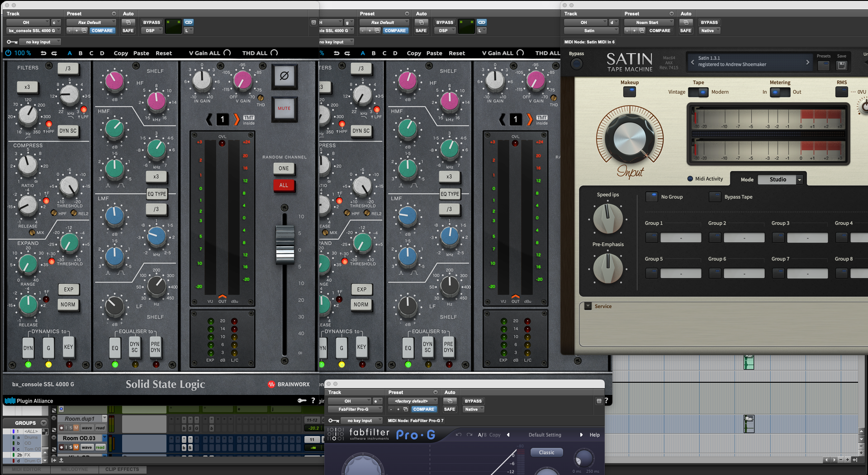Click Pro-G previous preset arrow

tap(508, 435)
